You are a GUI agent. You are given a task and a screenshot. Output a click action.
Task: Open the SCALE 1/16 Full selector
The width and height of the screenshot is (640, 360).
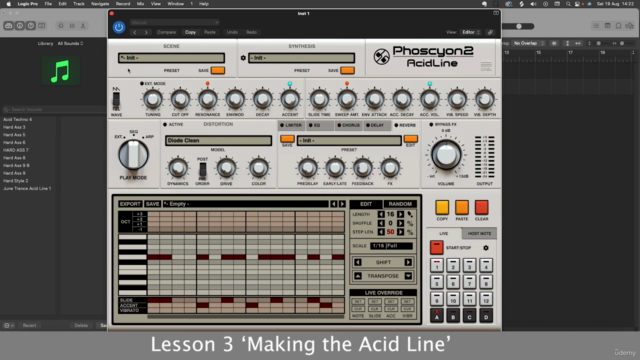tap(391, 246)
